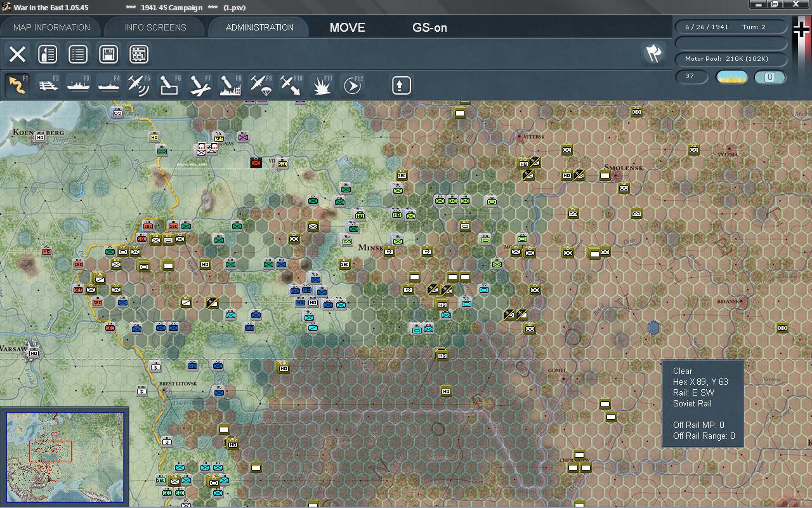The width and height of the screenshot is (812, 508).
Task: Select the F6 bomb unit icon
Action: coord(169,85)
